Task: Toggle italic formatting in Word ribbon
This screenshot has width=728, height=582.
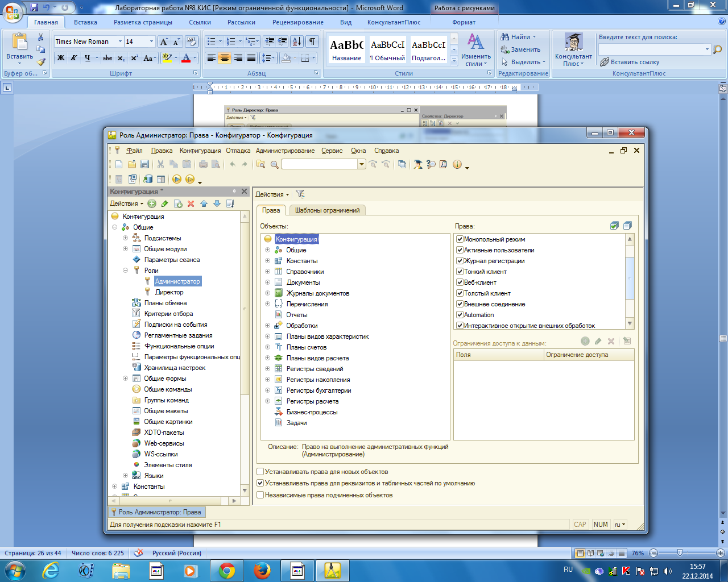Action: (x=73, y=58)
